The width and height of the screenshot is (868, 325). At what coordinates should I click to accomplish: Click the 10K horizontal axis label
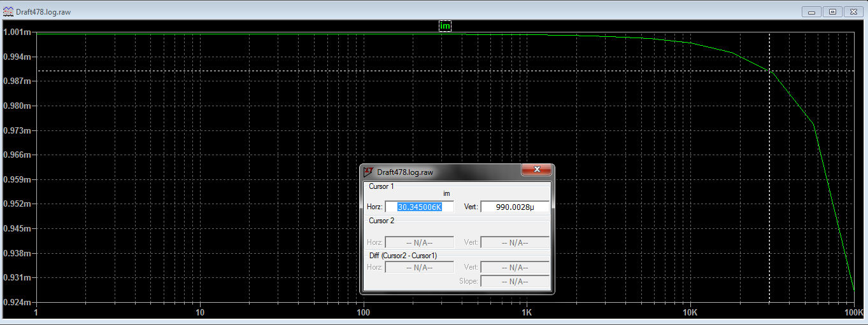[x=690, y=312]
